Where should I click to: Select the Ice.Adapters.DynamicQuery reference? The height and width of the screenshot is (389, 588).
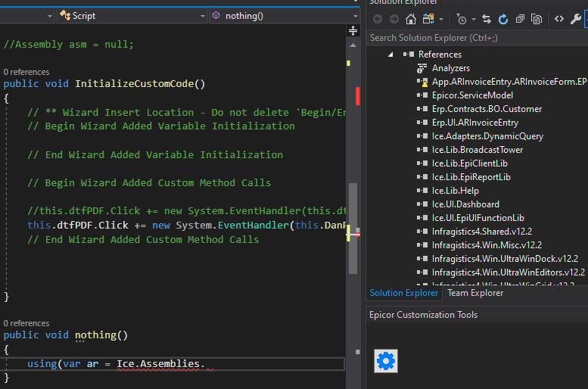click(487, 136)
